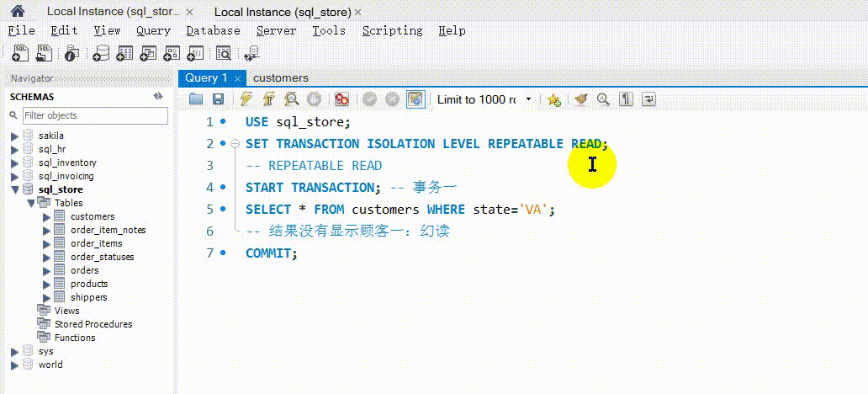The height and width of the screenshot is (394, 868).
Task: Select the products table
Action: click(89, 284)
